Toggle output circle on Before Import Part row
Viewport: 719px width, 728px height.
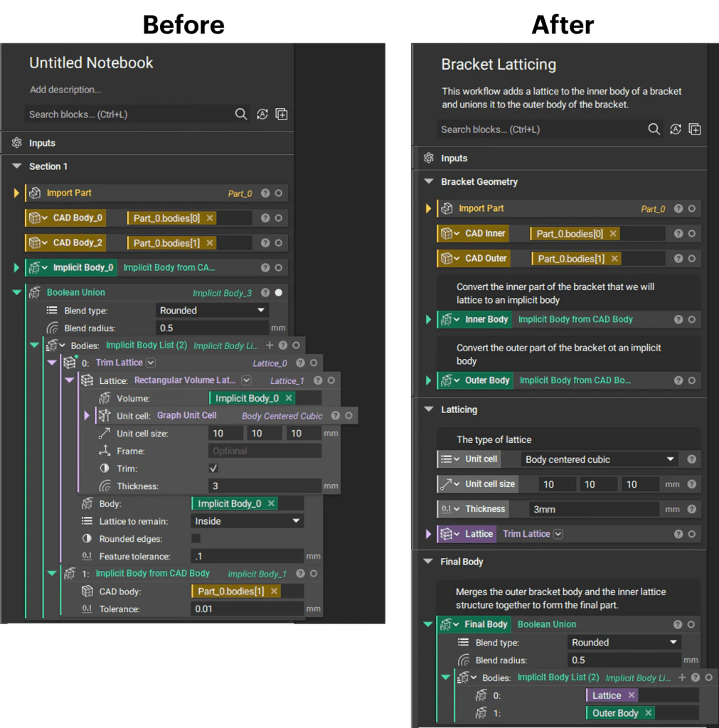278,193
